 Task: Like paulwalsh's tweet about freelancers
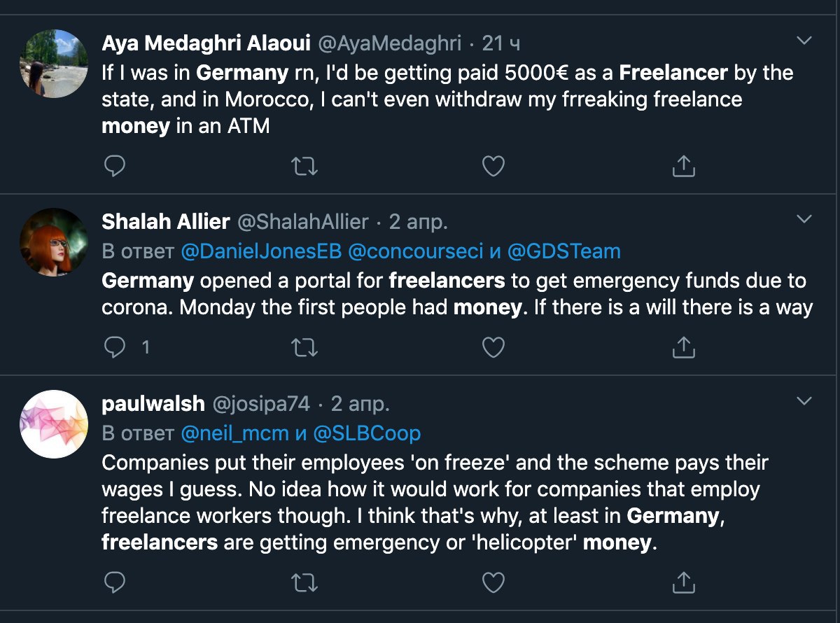(493, 582)
